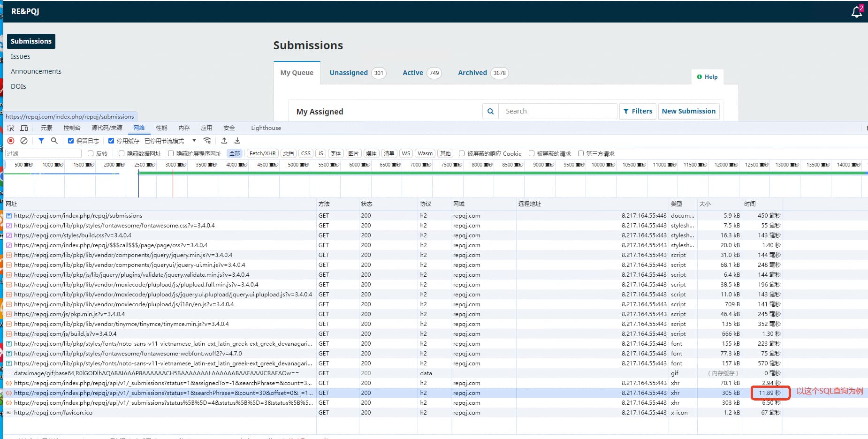This screenshot has width=868, height=439.
Task: Click the submissions Search input field
Action: (557, 111)
